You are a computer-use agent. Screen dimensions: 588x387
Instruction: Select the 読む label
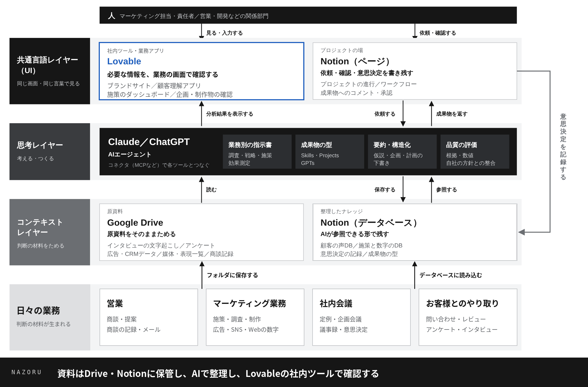[211, 190]
